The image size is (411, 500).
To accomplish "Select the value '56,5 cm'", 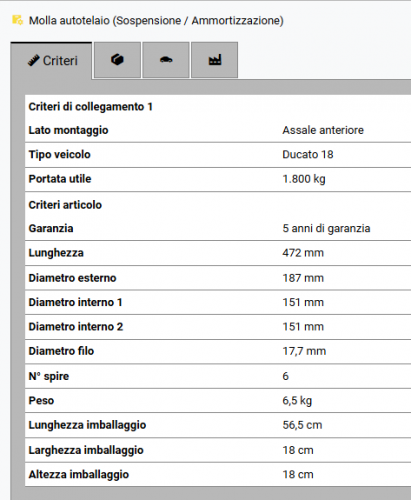I will click(x=302, y=425).
